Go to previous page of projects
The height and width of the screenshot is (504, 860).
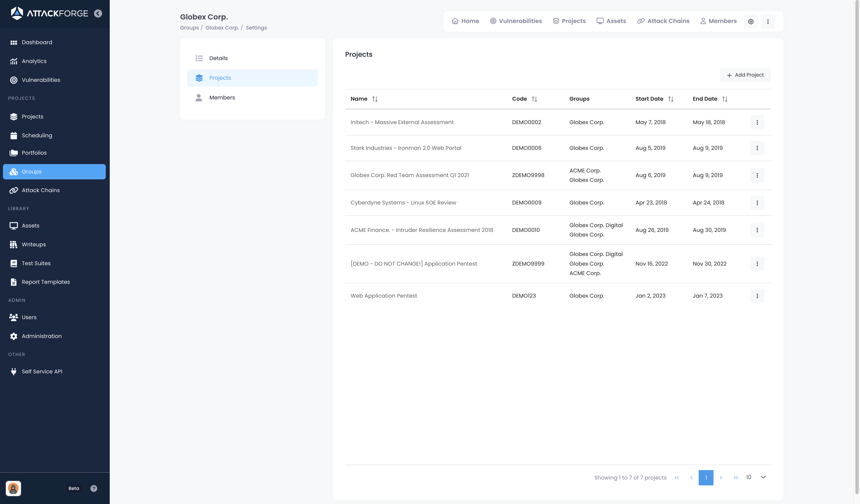tap(691, 478)
